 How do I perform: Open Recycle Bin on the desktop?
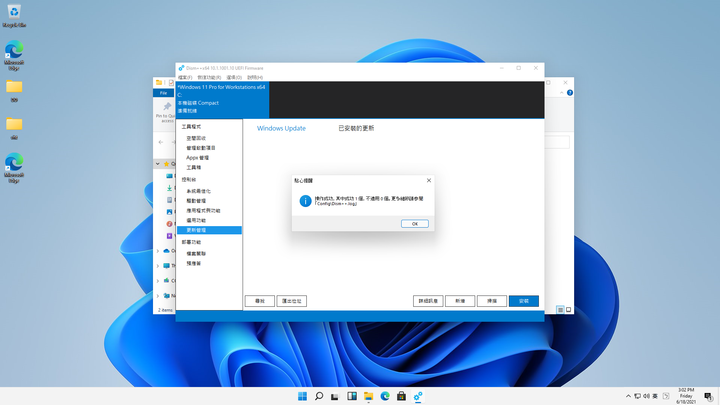point(14,15)
